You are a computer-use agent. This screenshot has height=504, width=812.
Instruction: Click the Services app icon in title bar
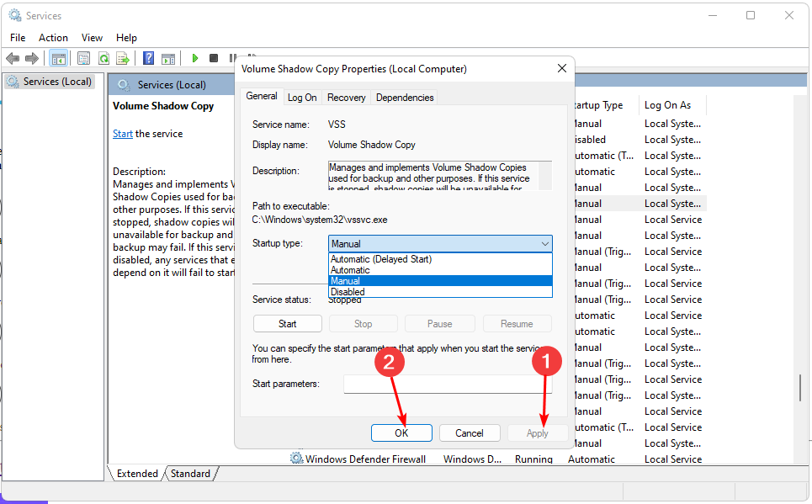coord(15,15)
